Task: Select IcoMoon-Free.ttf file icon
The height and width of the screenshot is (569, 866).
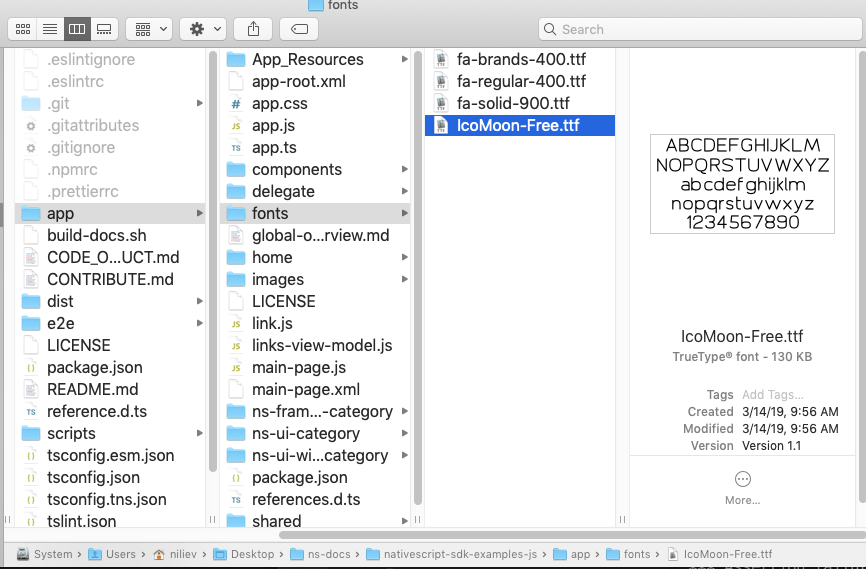Action: pos(441,125)
